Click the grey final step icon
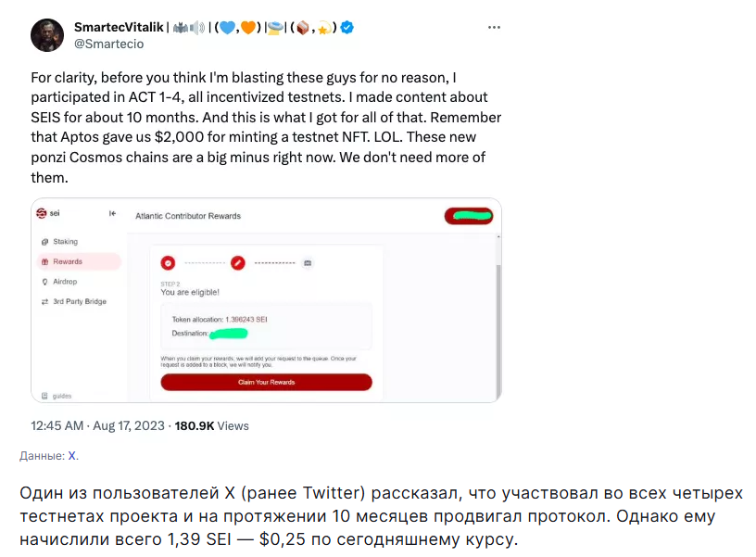 [x=308, y=262]
